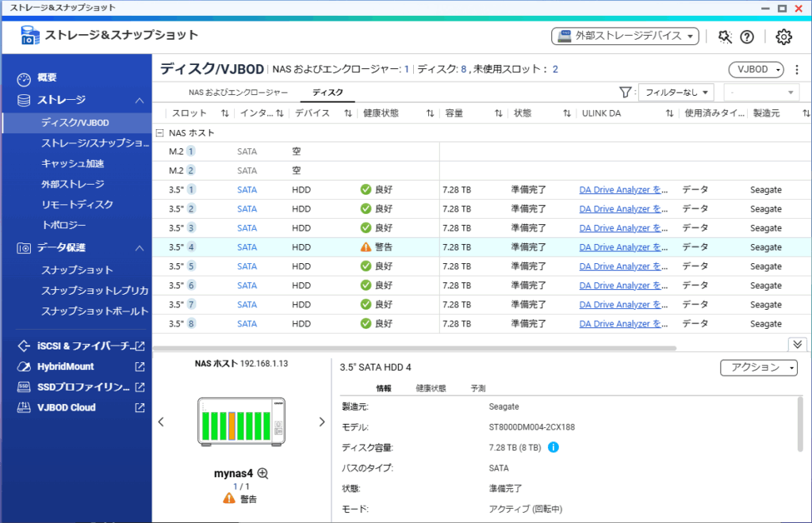Click the warning icon on slot 4 row

click(x=366, y=247)
